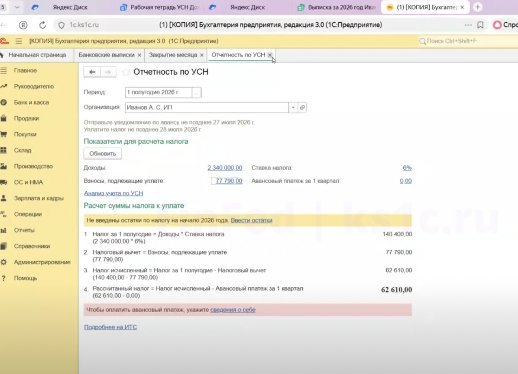
Task: Click the Период input field
Action: (x=158, y=92)
